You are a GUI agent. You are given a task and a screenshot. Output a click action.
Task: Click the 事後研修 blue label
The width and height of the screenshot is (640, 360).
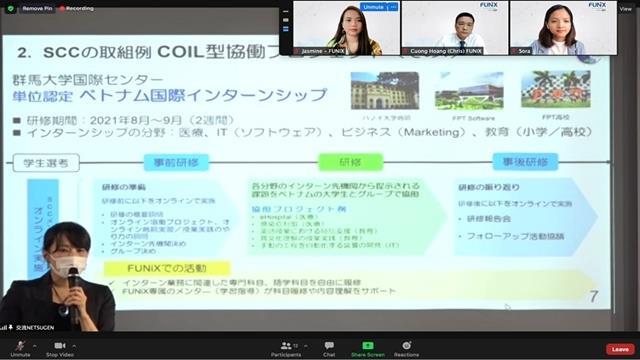525,162
